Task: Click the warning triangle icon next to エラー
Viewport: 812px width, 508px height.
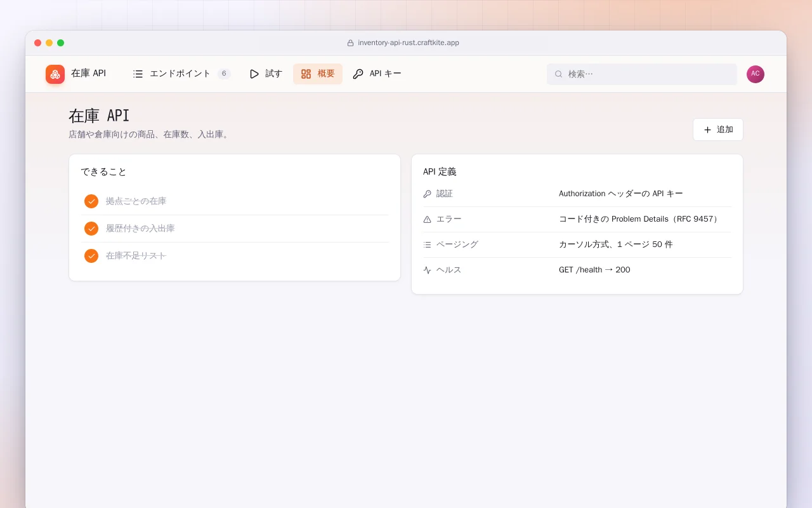Action: pos(428,219)
